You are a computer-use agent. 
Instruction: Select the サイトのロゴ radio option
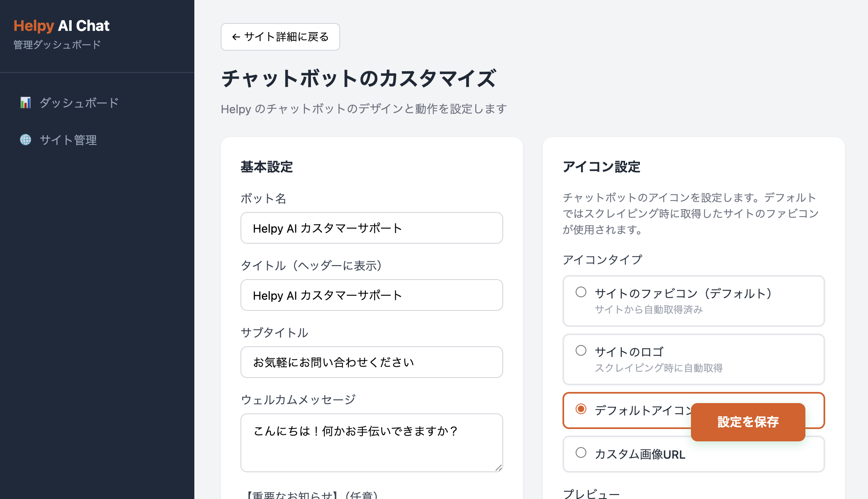(581, 350)
